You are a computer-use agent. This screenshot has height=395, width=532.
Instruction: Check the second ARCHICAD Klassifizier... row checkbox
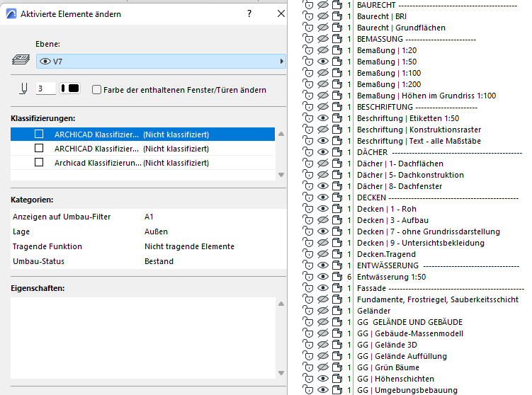[39, 149]
